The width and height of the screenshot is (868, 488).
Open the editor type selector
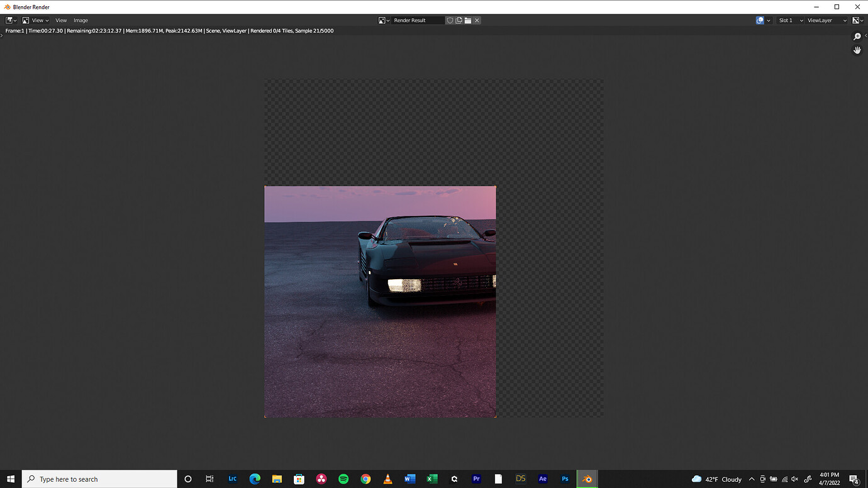click(11, 20)
